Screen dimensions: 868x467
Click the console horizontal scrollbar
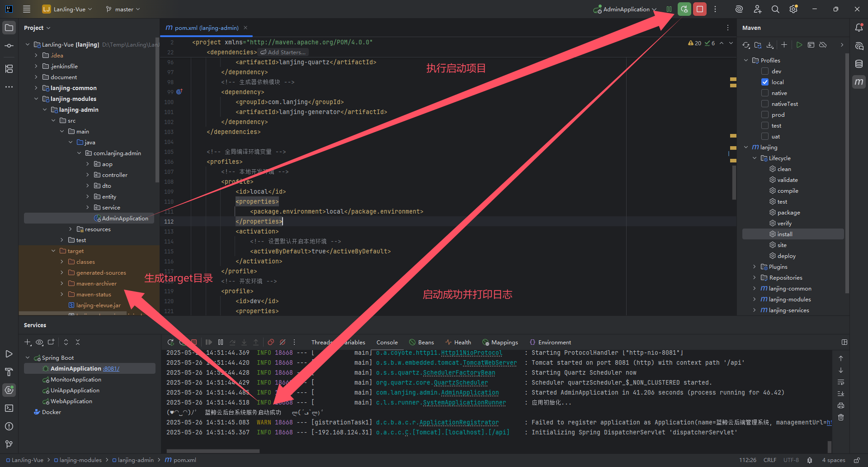213,451
